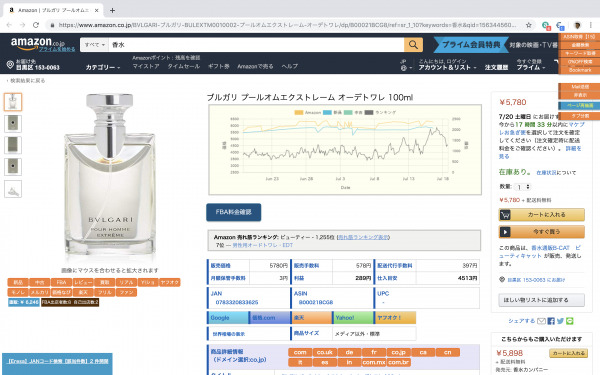Expand the カテゴリー menu
Viewport: 600px width, 375px height.
(103, 67)
